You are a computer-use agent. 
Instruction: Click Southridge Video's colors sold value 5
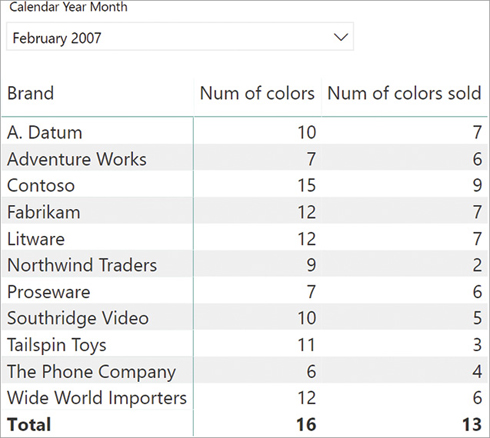[477, 318]
